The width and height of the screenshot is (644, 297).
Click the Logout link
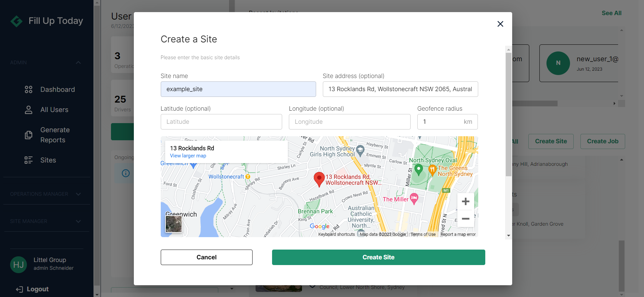coord(32,289)
